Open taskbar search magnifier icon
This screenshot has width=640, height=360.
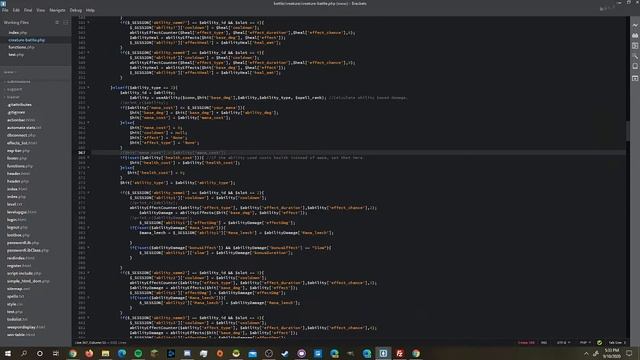pyautogui.click(x=24, y=353)
